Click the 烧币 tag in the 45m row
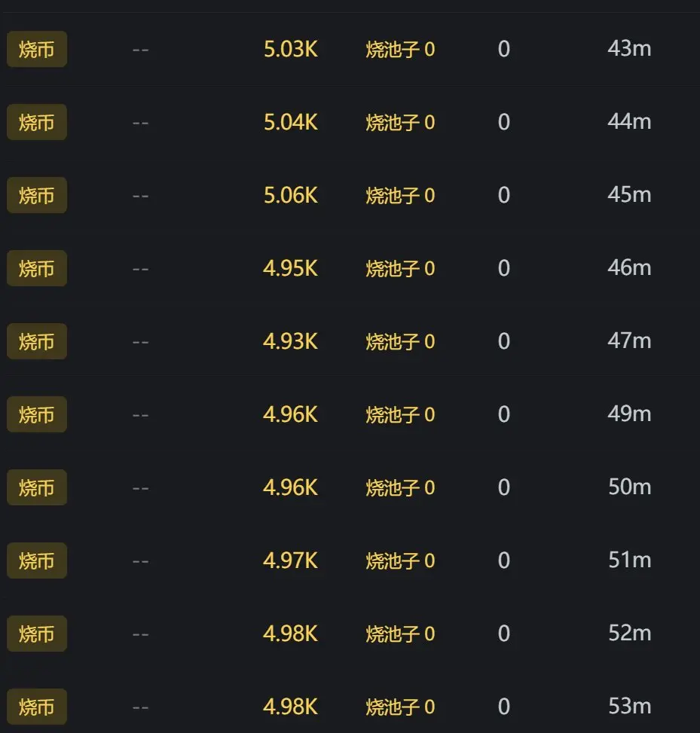Image resolution: width=700 pixels, height=733 pixels. click(x=37, y=195)
